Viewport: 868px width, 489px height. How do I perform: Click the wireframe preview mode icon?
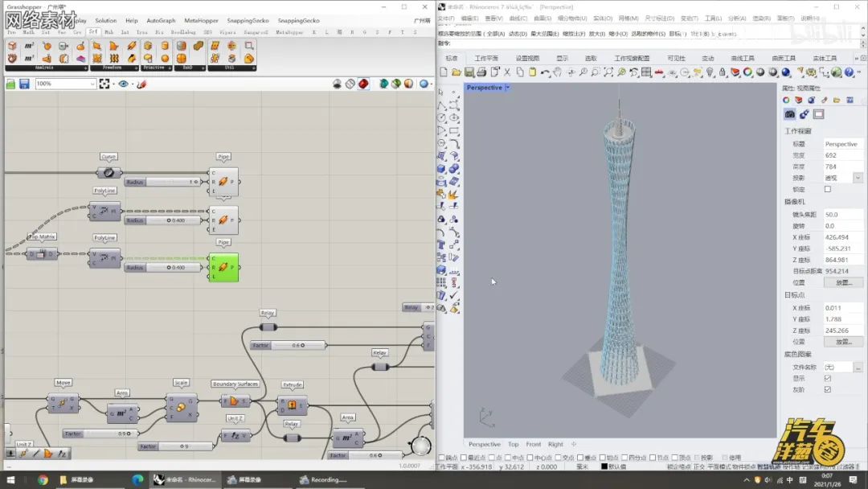tap(350, 84)
